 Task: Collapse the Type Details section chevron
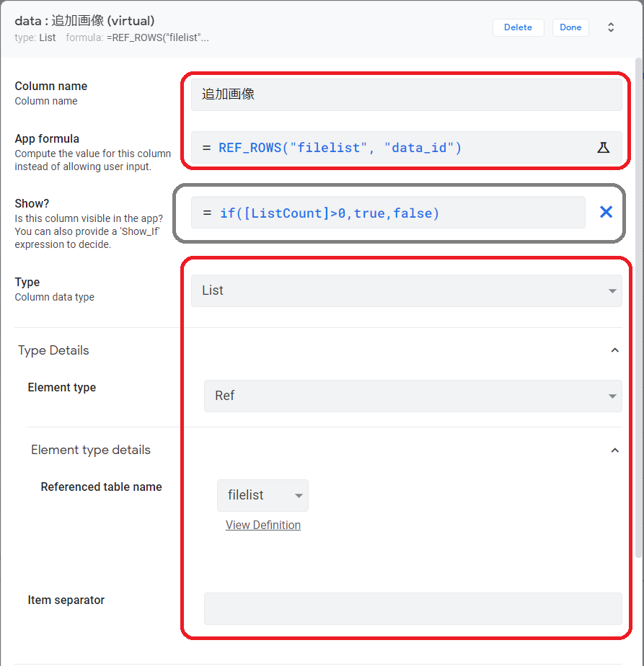tap(614, 350)
